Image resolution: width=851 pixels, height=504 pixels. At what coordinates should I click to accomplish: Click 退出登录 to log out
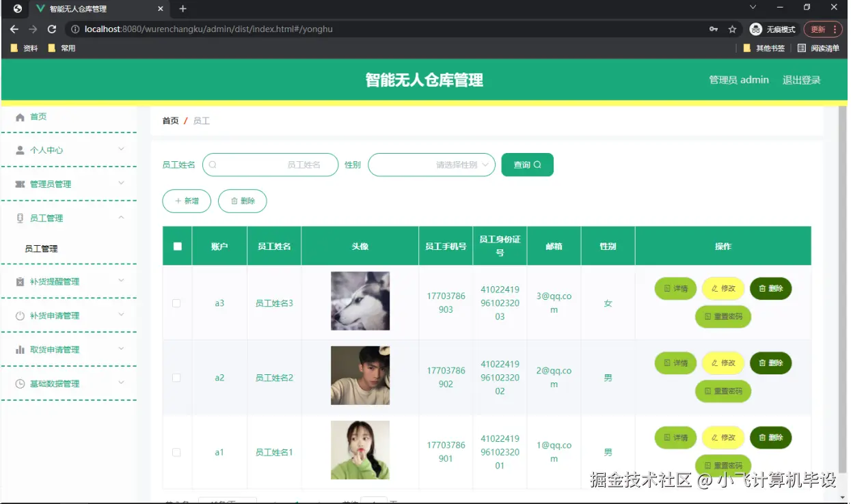(x=801, y=80)
